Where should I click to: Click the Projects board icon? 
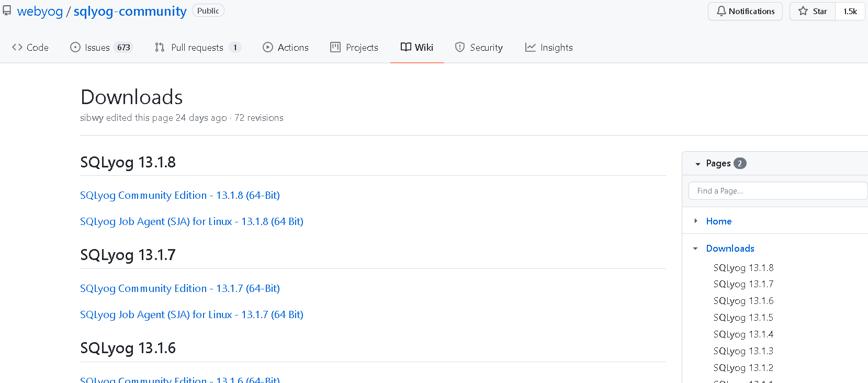pos(335,47)
